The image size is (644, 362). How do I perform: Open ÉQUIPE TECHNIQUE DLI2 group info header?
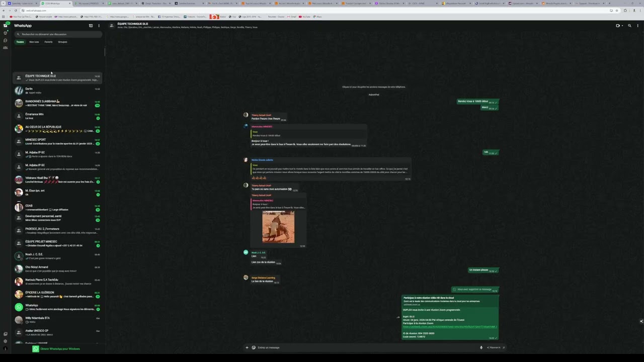(187, 25)
